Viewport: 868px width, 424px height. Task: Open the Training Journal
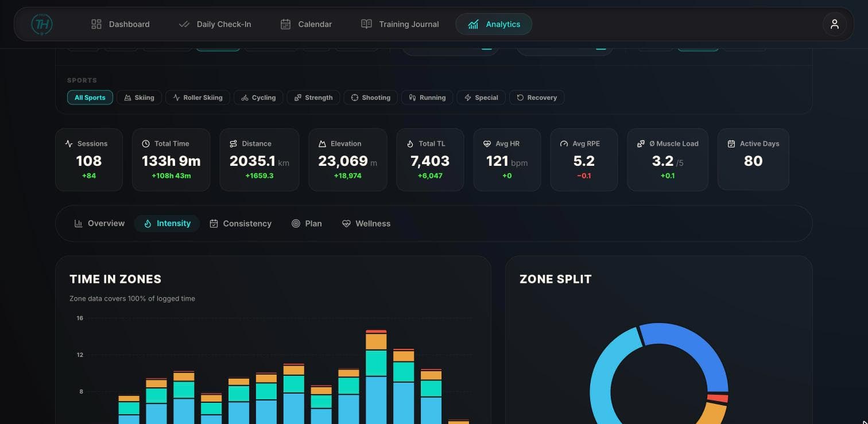(x=400, y=24)
